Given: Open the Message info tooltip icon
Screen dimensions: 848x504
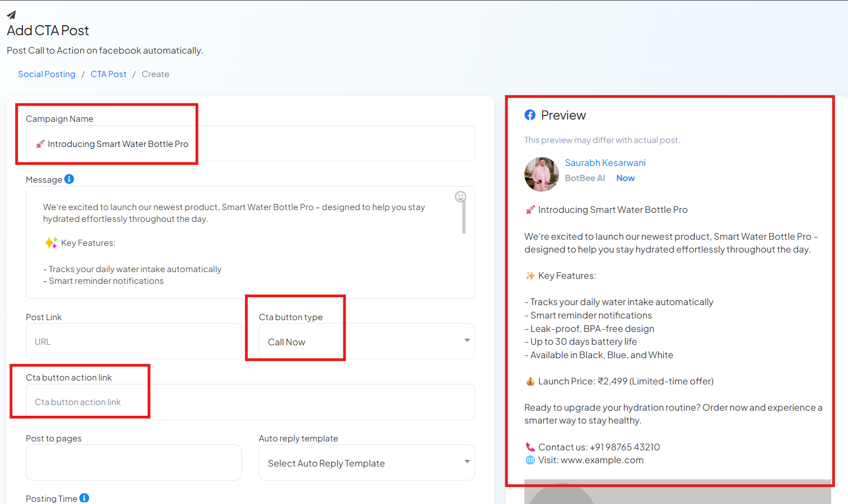Looking at the screenshot, I should click(69, 179).
